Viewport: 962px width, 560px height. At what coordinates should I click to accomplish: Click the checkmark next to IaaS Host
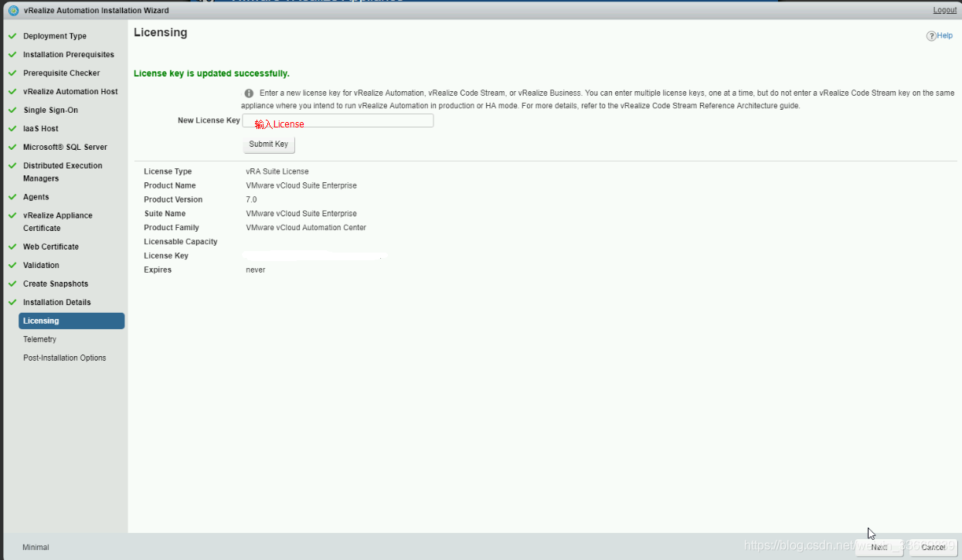[x=12, y=129]
